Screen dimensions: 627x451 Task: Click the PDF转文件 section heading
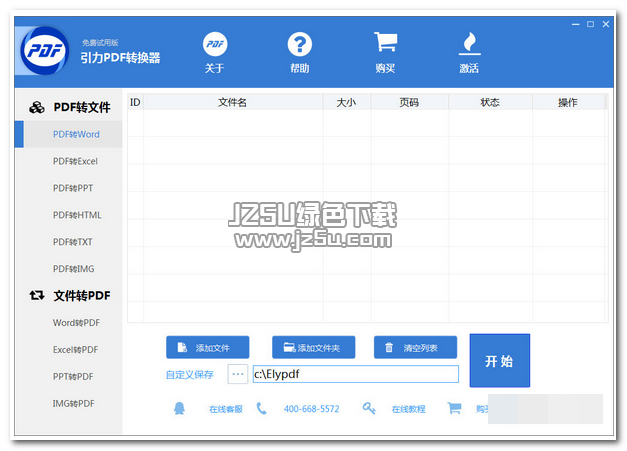(82, 107)
